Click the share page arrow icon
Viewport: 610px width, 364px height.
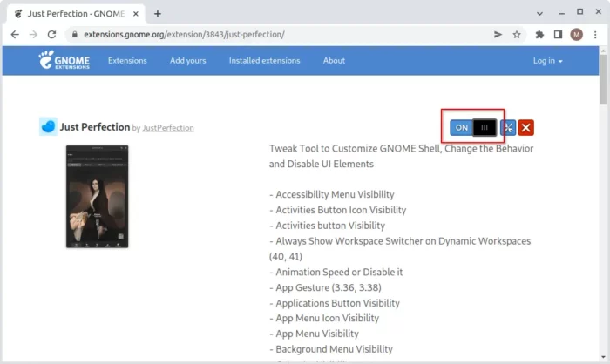[498, 35]
